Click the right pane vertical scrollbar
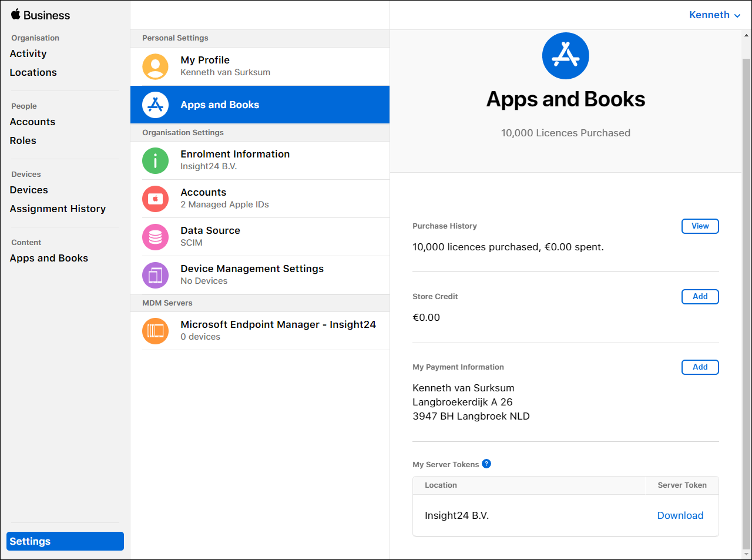Image resolution: width=752 pixels, height=560 pixels. (746, 303)
